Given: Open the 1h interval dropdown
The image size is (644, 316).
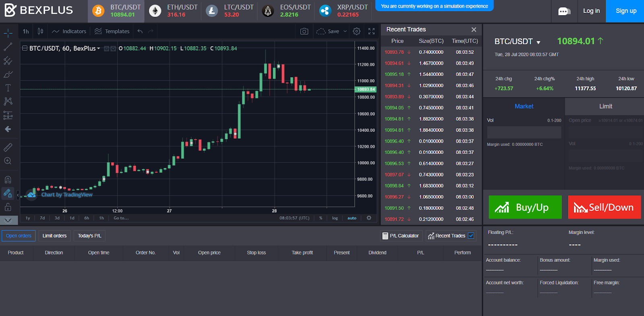Looking at the screenshot, I should (x=26, y=31).
